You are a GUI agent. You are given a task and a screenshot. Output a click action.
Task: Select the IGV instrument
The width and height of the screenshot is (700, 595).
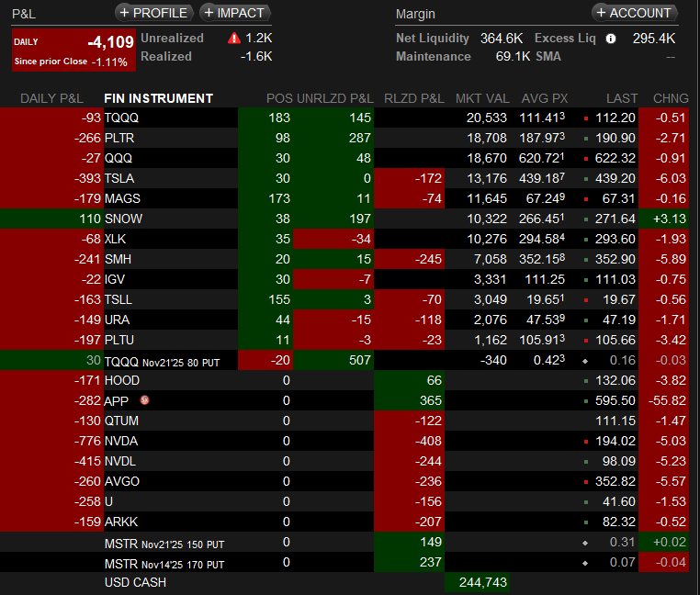point(114,279)
